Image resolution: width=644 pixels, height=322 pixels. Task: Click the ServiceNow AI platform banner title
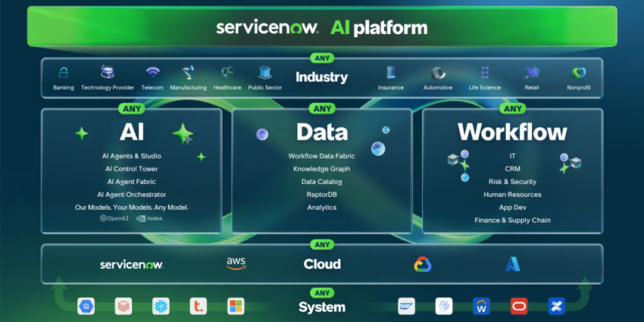pos(321,28)
